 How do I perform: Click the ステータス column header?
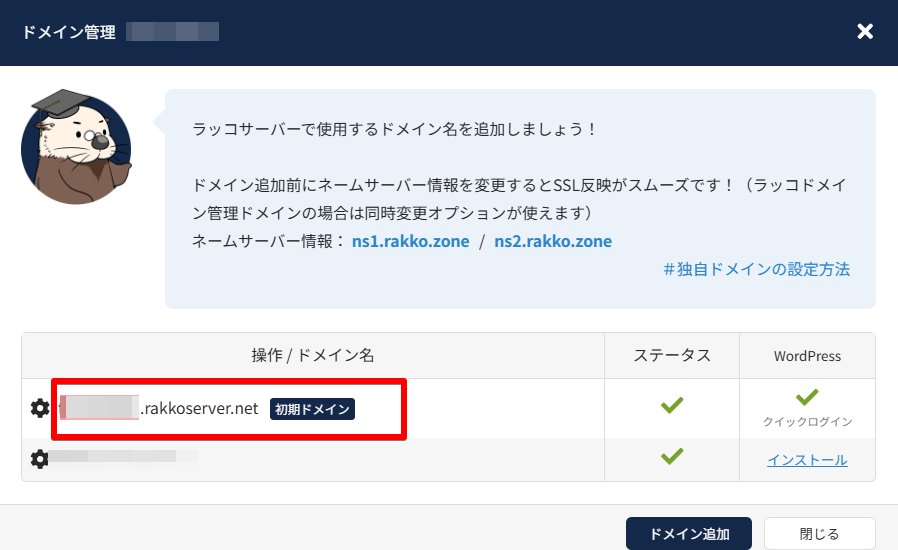point(672,356)
